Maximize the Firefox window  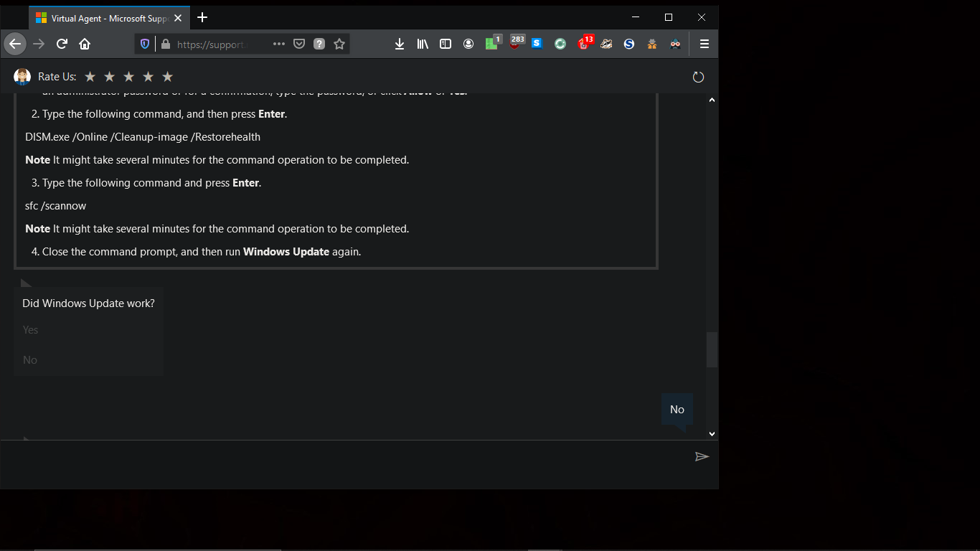pyautogui.click(x=669, y=17)
